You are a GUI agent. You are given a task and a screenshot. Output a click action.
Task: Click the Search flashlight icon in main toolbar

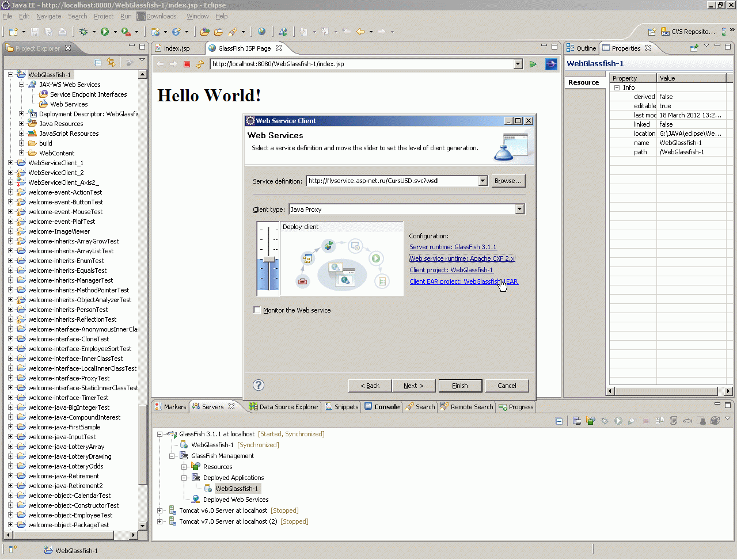click(x=233, y=32)
